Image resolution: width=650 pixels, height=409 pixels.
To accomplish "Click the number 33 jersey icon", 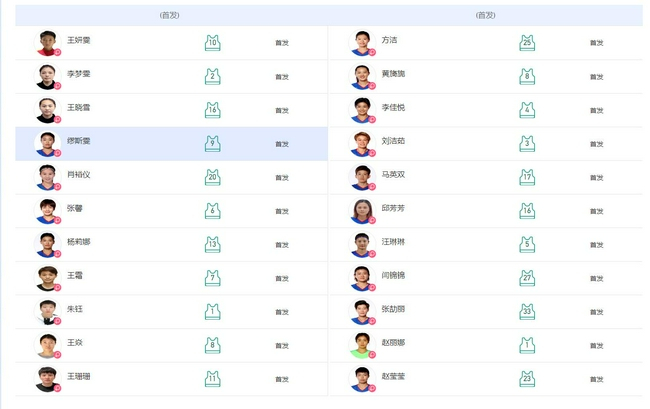I will (527, 311).
